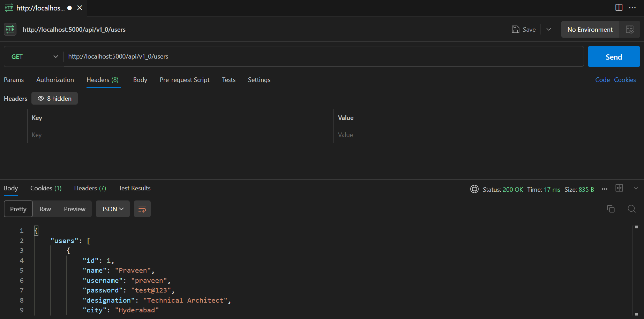
Task: Open the request Body tab
Action: (140, 80)
